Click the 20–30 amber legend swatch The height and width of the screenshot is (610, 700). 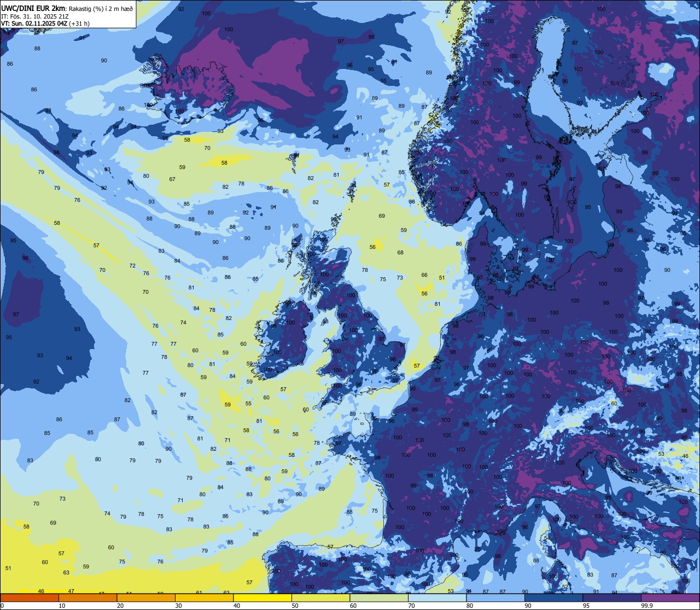pos(146,597)
